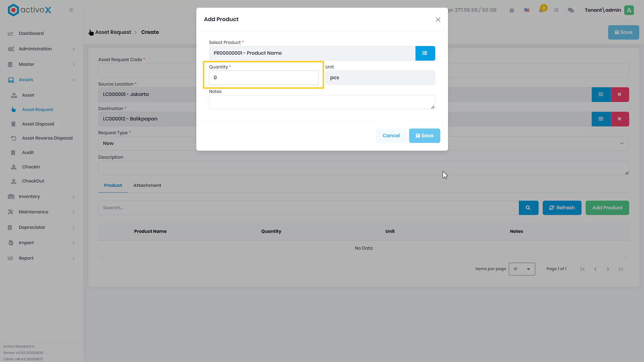The height and width of the screenshot is (362, 644).
Task: Click the activoX logo
Action: point(30,10)
